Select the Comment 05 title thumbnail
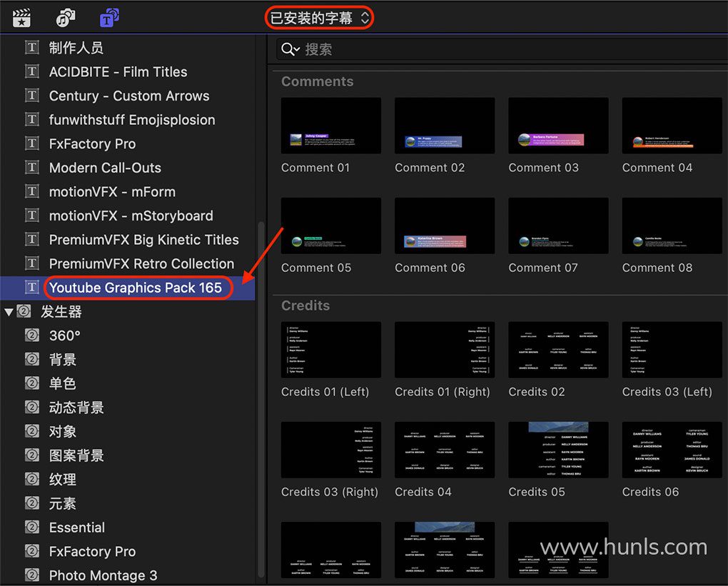Viewport: 728px width, 586px height. point(331,226)
